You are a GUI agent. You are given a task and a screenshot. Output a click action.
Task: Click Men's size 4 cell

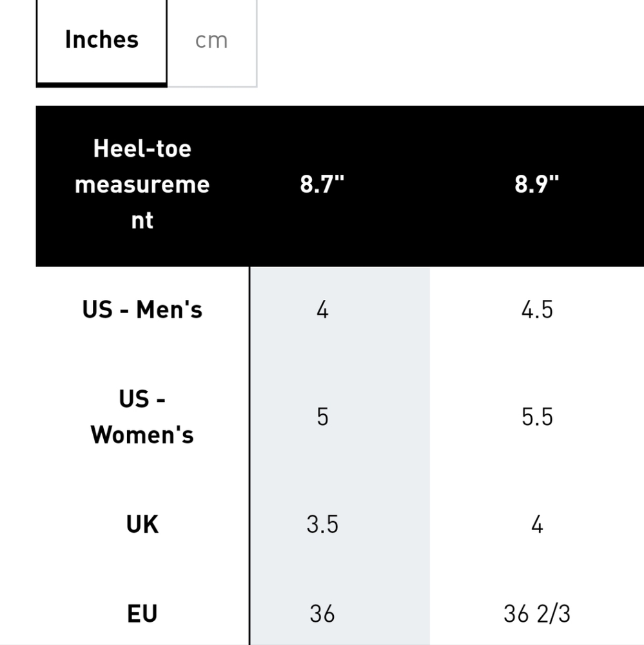tap(322, 310)
